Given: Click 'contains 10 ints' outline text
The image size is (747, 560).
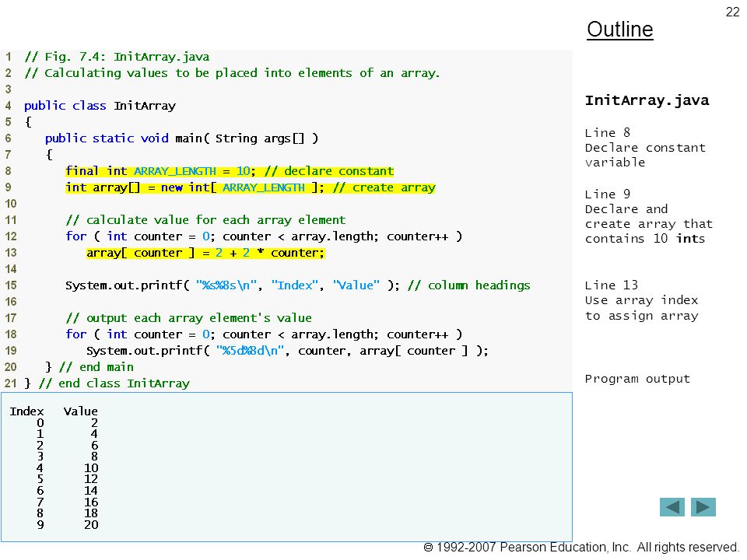Looking at the screenshot, I should coord(645,239).
